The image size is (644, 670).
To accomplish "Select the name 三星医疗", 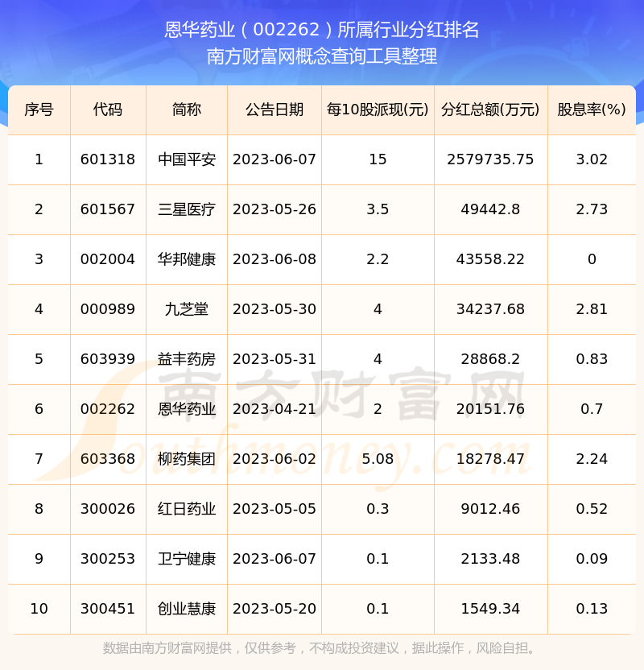I will tap(187, 209).
